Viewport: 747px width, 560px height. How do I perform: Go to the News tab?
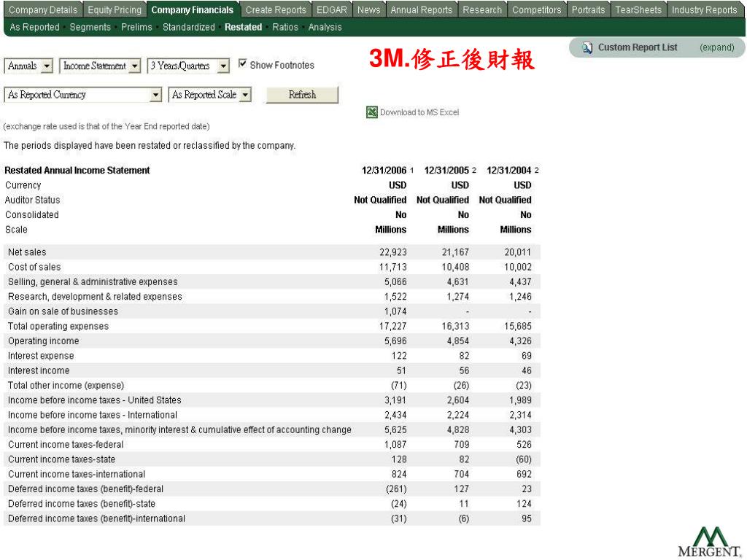point(368,9)
